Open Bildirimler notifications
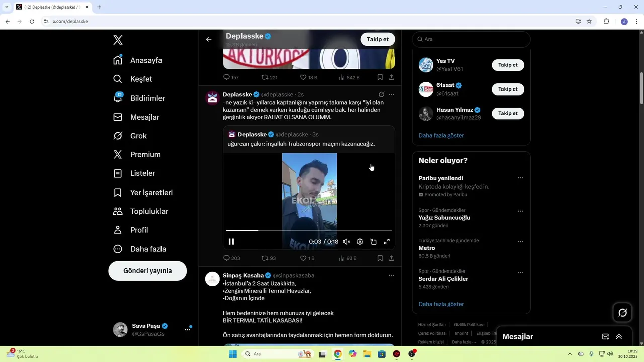 (139, 98)
